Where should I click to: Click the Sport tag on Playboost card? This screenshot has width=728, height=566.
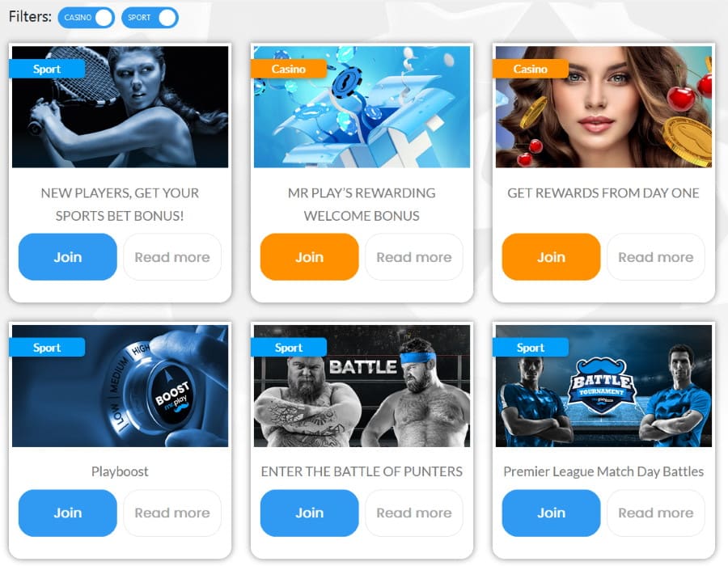coord(47,348)
